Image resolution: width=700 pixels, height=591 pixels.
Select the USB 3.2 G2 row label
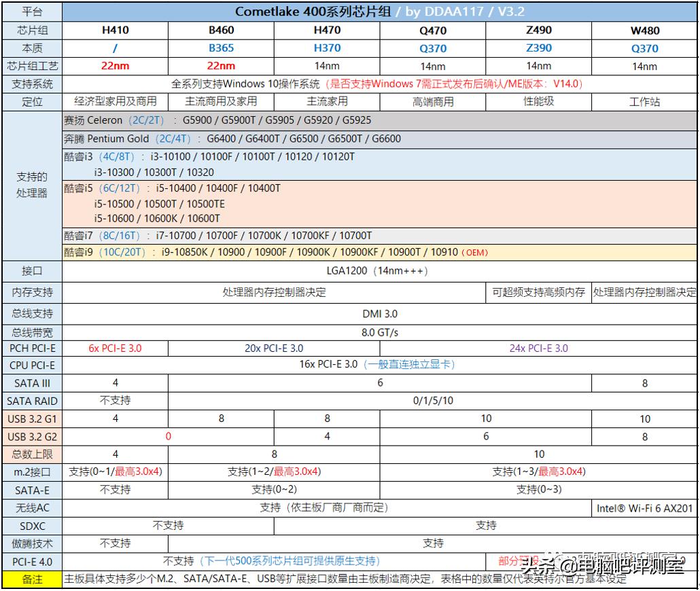point(31,437)
